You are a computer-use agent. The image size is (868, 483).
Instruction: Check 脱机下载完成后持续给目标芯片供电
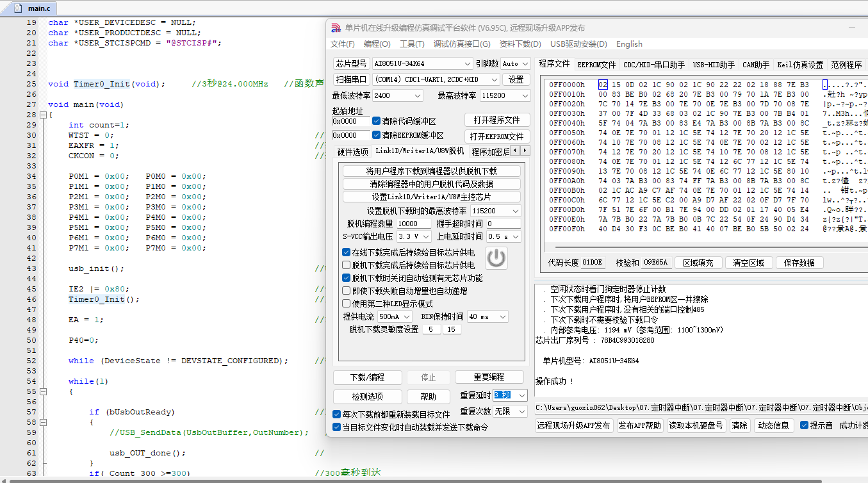[x=347, y=265]
